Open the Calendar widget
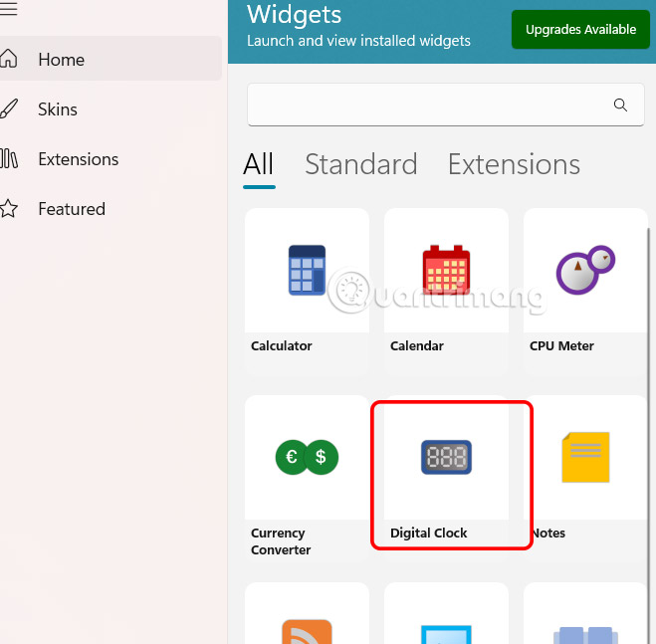The width and height of the screenshot is (656, 644). 446,271
